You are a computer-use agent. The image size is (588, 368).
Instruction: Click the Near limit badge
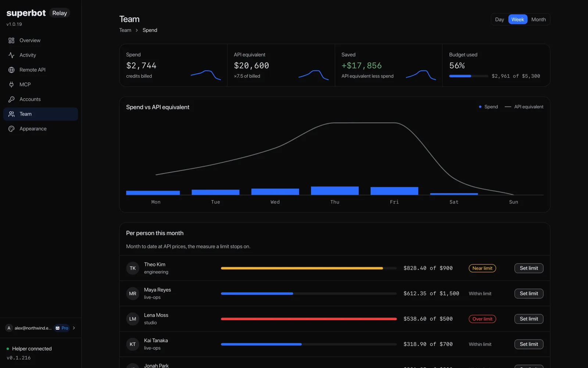(482, 268)
